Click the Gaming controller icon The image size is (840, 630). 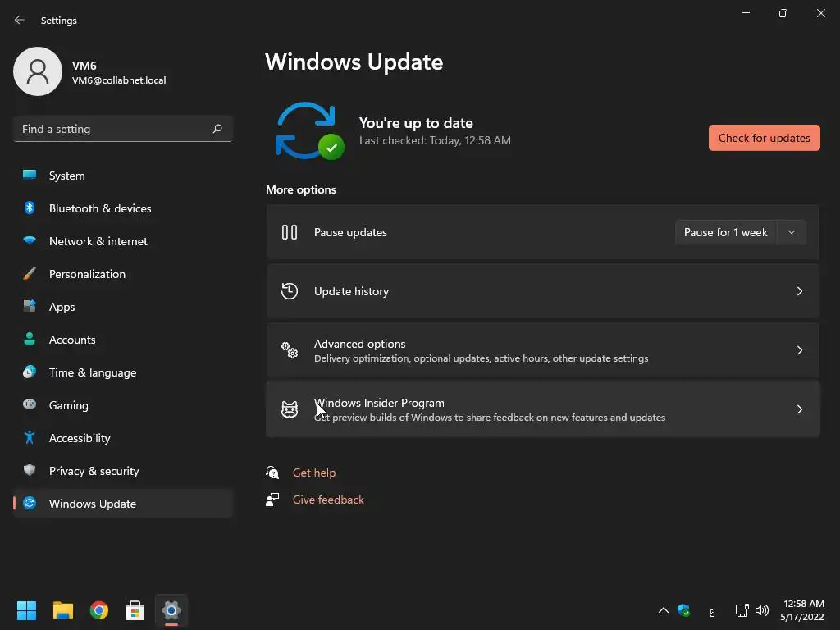(30, 404)
